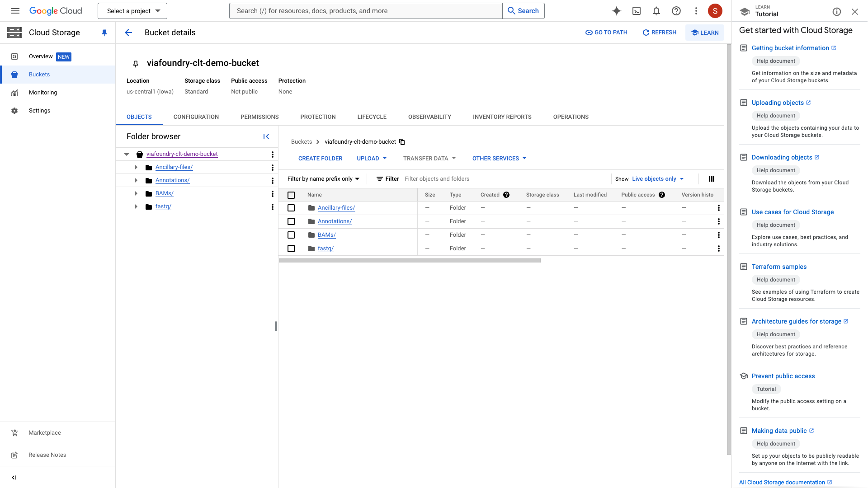
Task: Open the Live objects only dropdown
Action: (658, 179)
